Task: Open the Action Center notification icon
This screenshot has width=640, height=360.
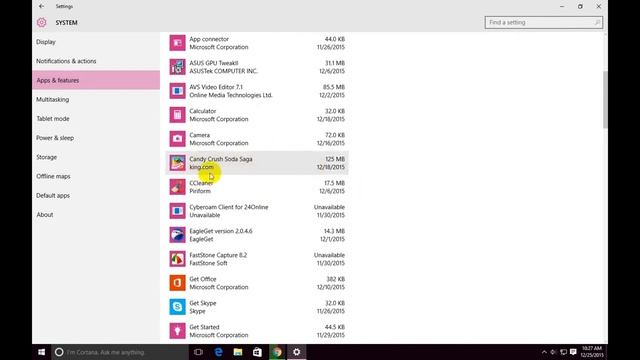Action: pos(573,352)
